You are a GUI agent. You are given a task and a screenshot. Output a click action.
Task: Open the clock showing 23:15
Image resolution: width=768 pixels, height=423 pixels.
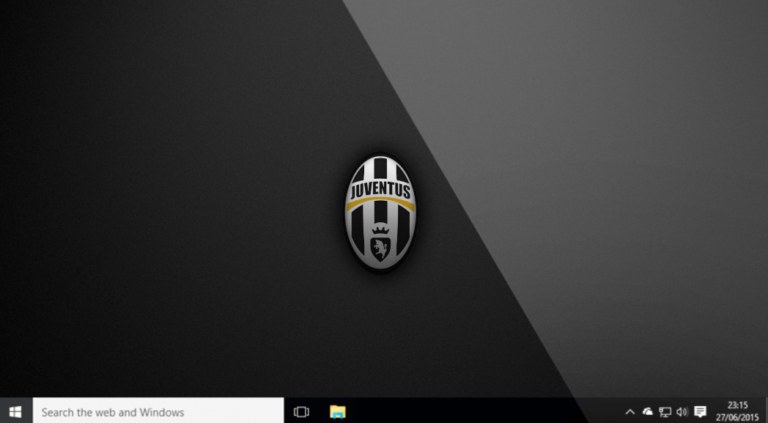tap(738, 411)
